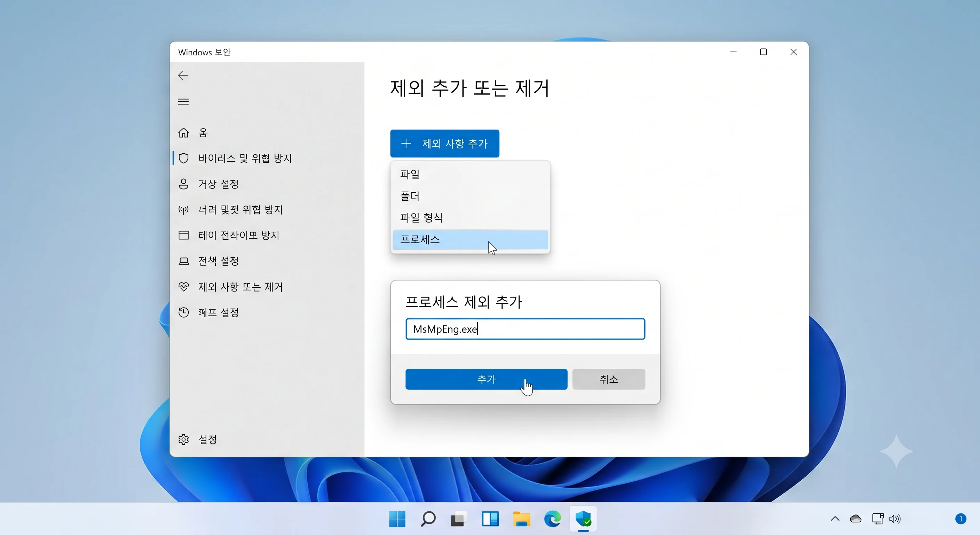Viewport: 980px width, 535px height.
Task: Click the shield icon for virus protection
Action: [183, 158]
